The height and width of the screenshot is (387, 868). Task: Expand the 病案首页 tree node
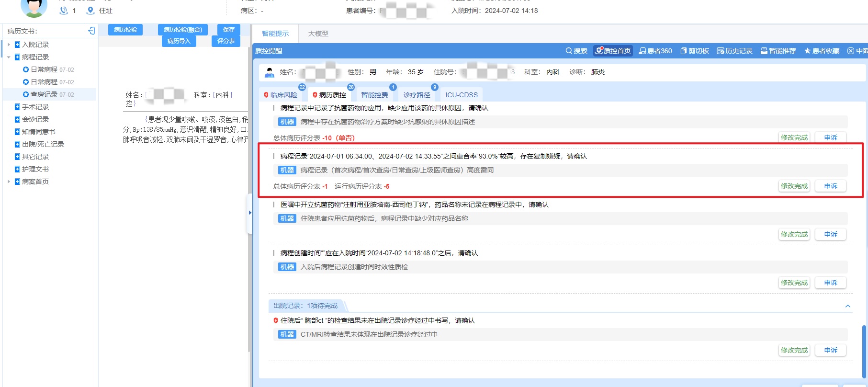click(9, 182)
